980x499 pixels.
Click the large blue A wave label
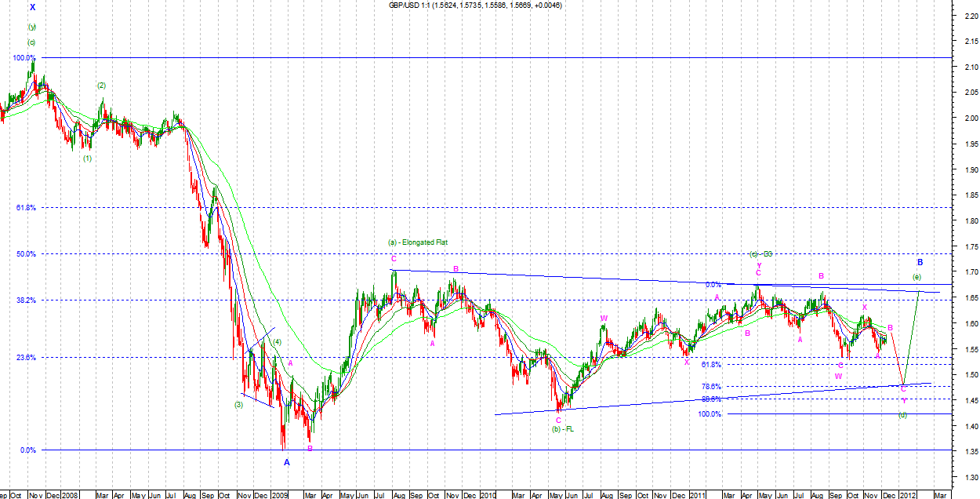[287, 463]
